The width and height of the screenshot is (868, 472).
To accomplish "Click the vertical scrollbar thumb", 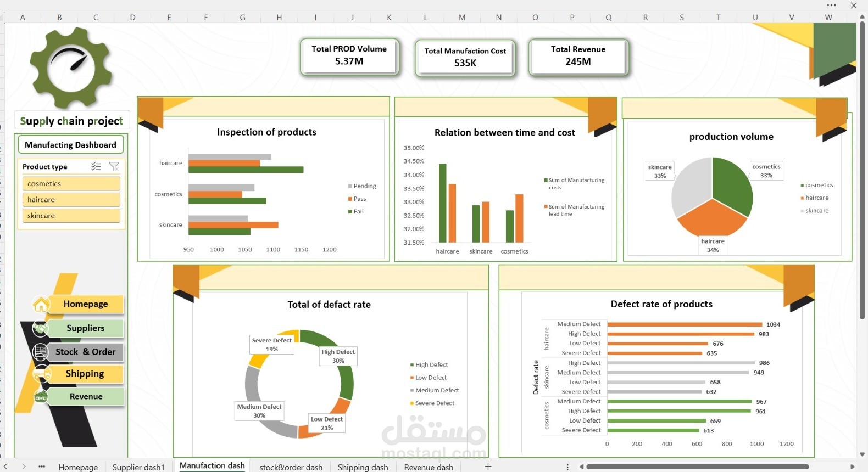I will tap(863, 170).
